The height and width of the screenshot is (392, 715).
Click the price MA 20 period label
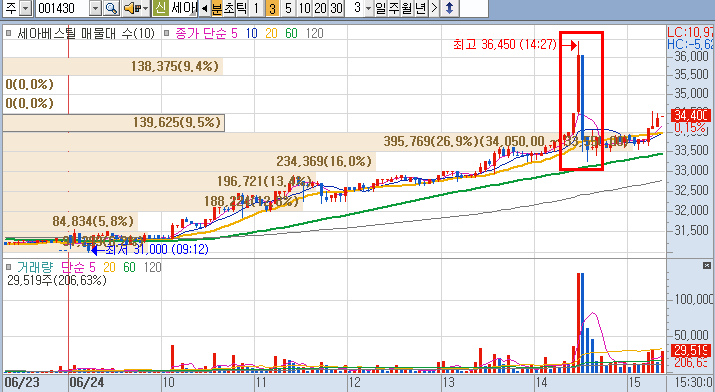(x=271, y=33)
